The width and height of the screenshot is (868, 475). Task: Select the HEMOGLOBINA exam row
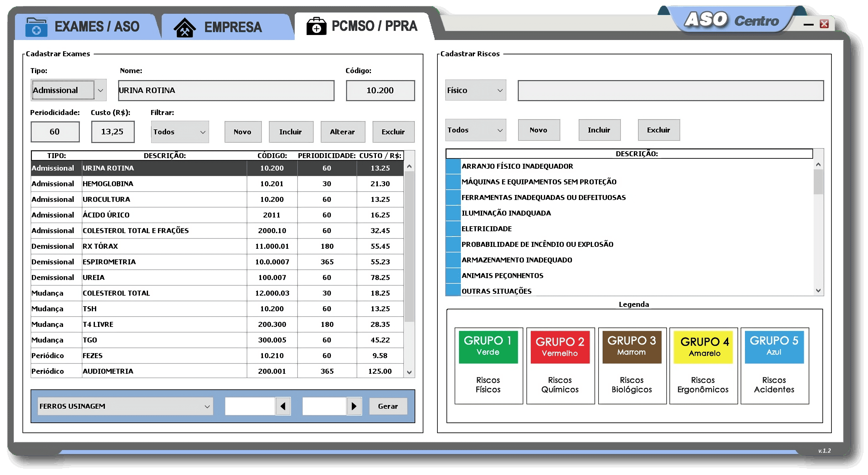(x=217, y=183)
